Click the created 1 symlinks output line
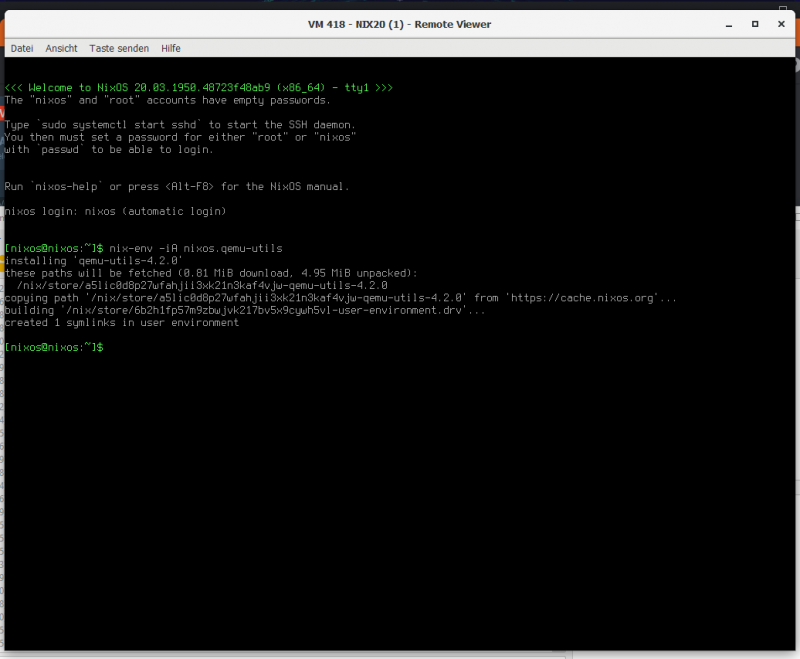This screenshot has height=659, width=800. [121, 322]
